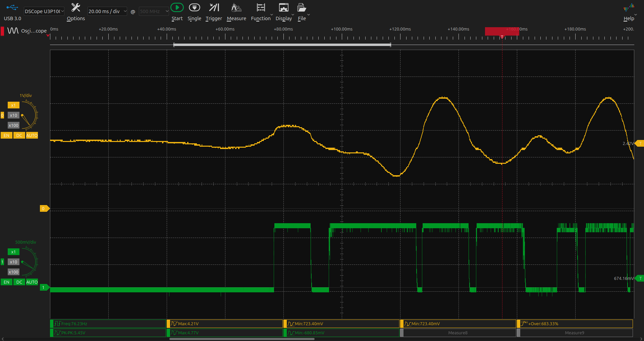Open the Measure tool icon

coord(236,8)
